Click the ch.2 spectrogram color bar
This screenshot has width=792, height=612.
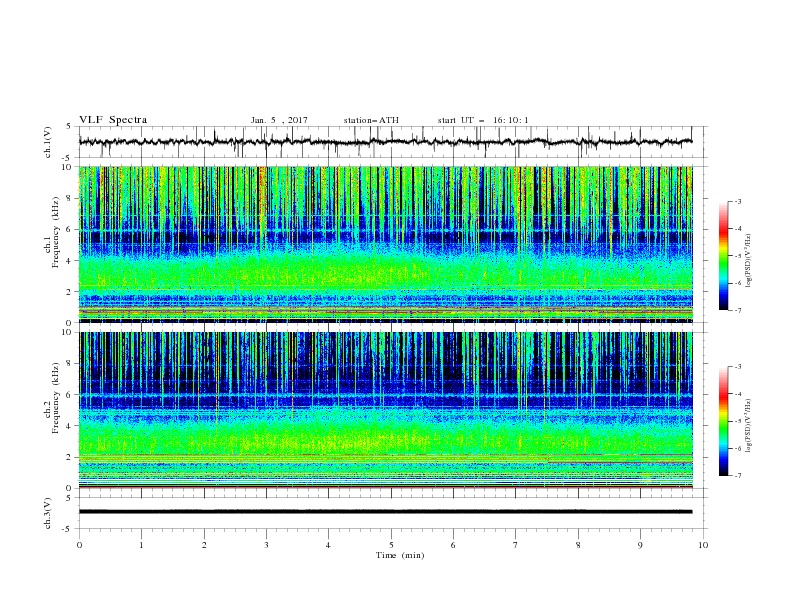pos(724,421)
